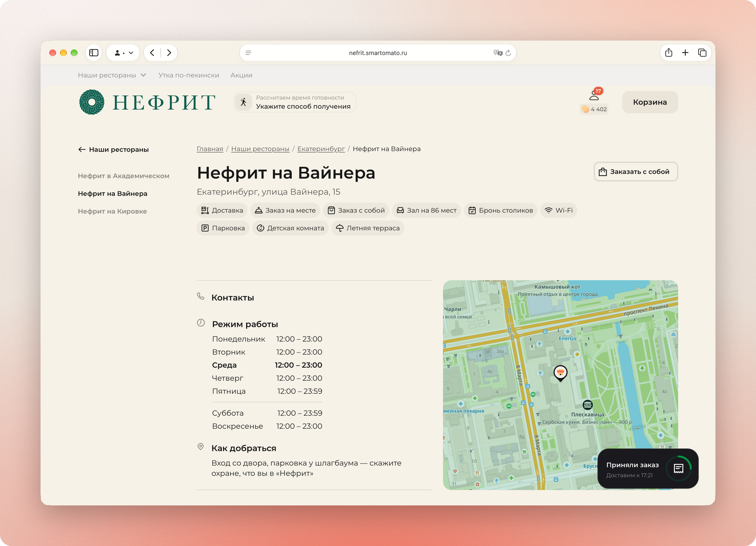Viewport: 756px width, 546px height.
Task: Click the address bar nefrit.smartomato.ru
Action: coord(378,53)
